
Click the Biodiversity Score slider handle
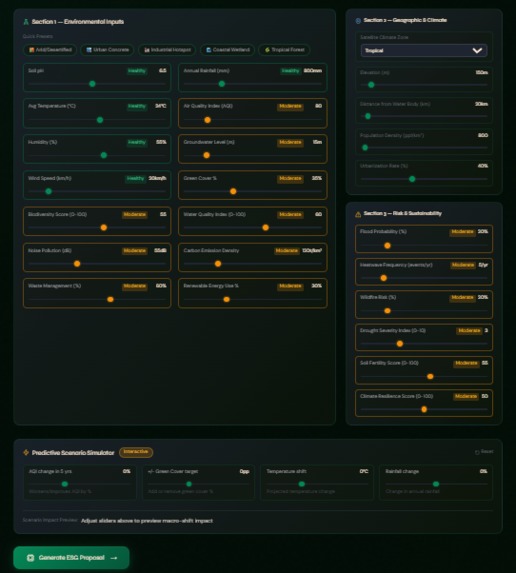(x=104, y=227)
